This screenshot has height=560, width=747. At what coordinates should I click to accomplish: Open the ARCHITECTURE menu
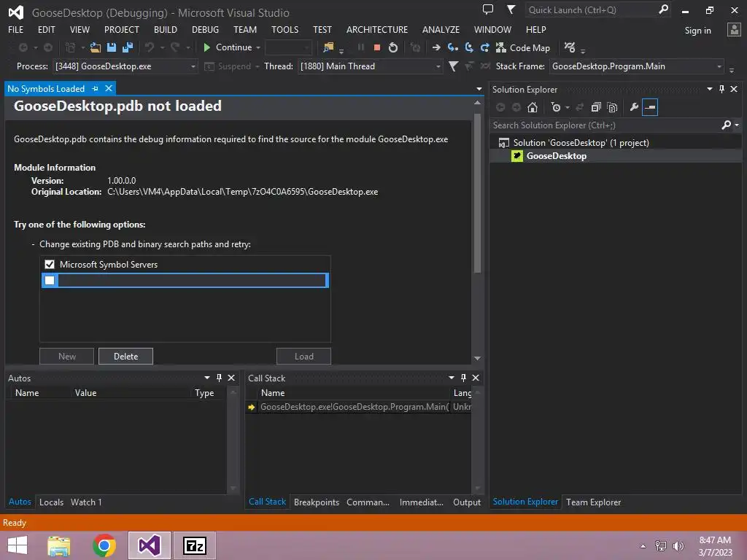click(377, 29)
